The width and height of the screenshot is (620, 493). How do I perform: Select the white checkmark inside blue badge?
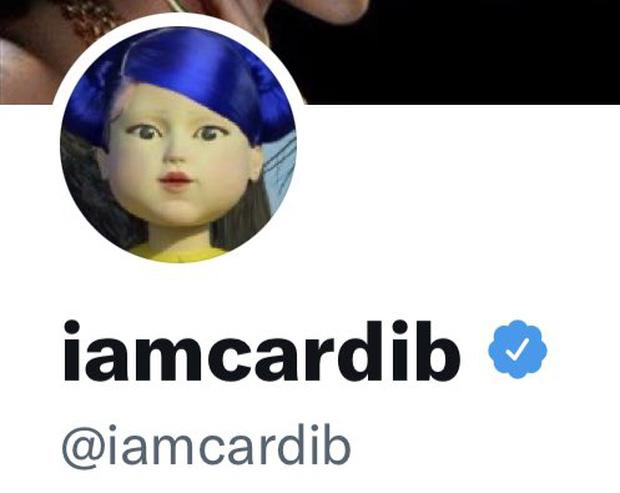516,350
